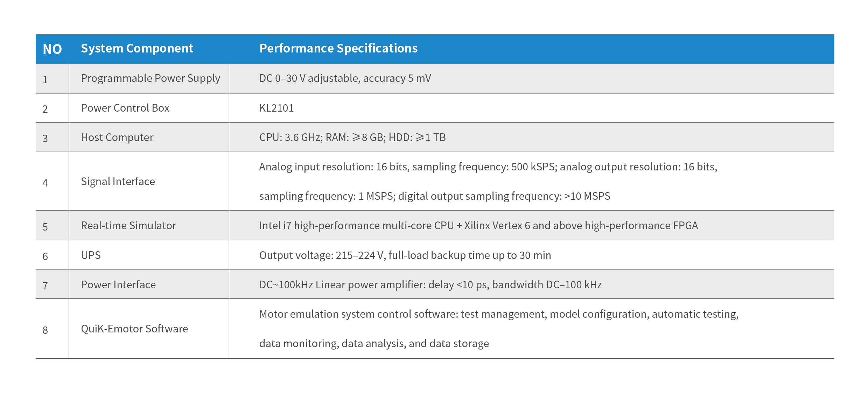Image resolution: width=868 pixels, height=394 pixels.
Task: Click the Performance Specifications column header
Action: click(x=338, y=48)
